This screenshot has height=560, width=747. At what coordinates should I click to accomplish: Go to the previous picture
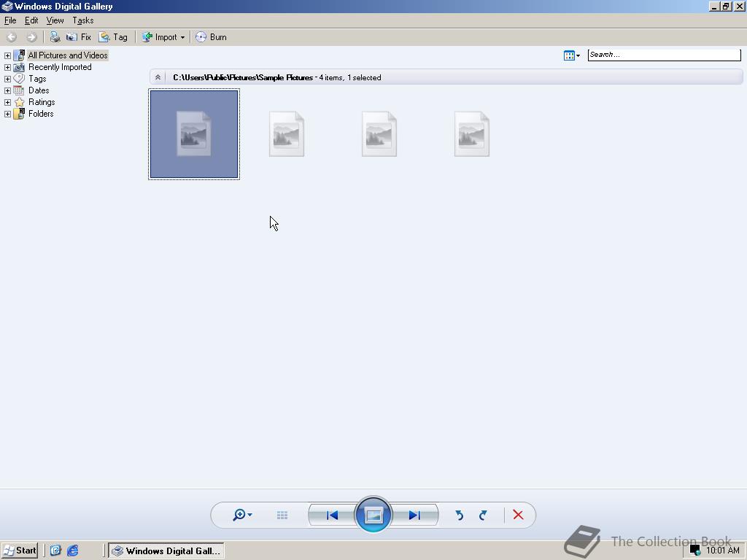pyautogui.click(x=332, y=516)
